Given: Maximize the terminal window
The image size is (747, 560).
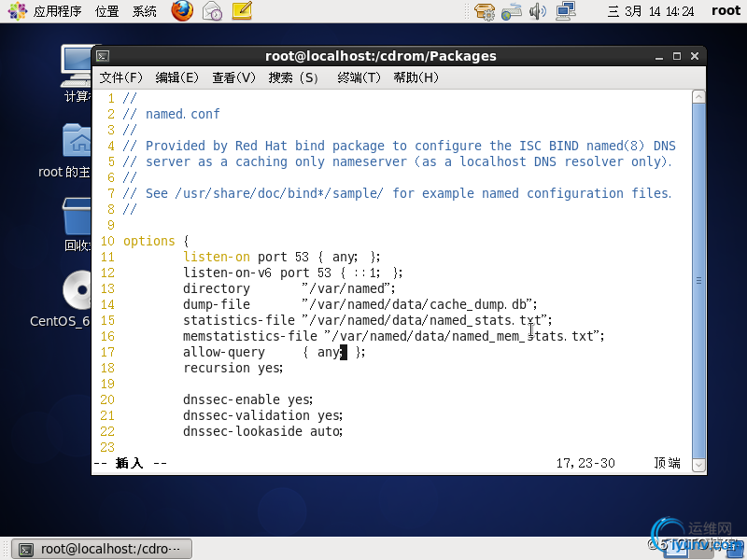Looking at the screenshot, I should pyautogui.click(x=676, y=56).
